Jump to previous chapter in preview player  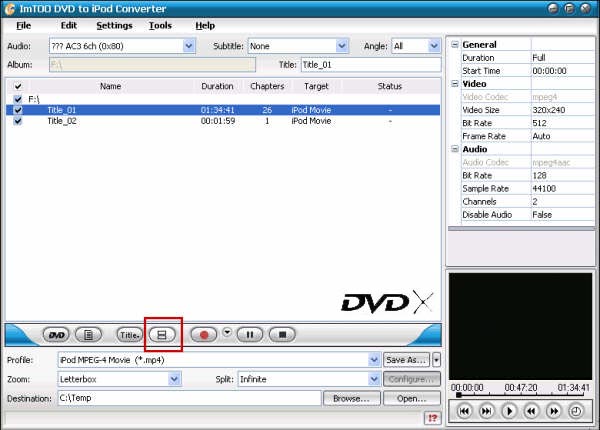coord(464,411)
